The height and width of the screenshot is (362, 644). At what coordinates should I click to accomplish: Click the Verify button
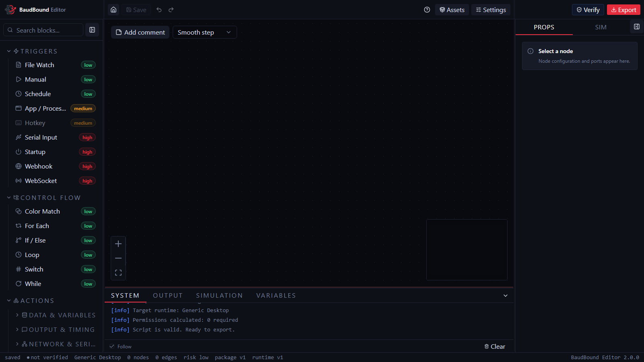588,10
